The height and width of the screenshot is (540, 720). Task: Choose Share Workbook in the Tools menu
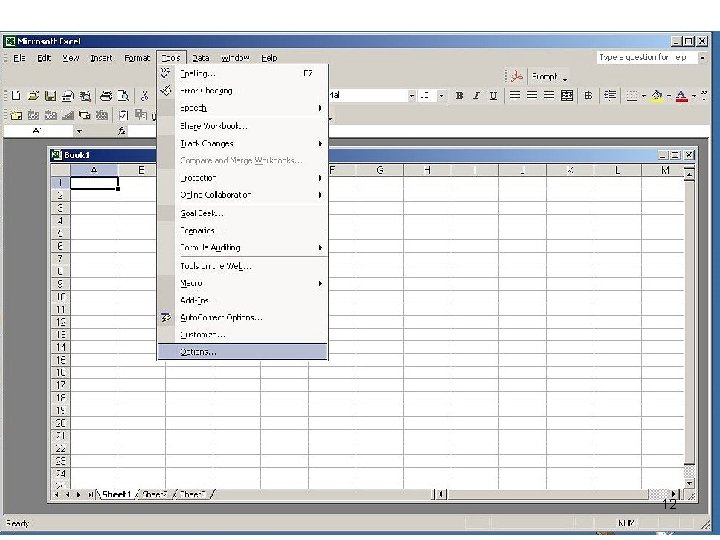242,126
